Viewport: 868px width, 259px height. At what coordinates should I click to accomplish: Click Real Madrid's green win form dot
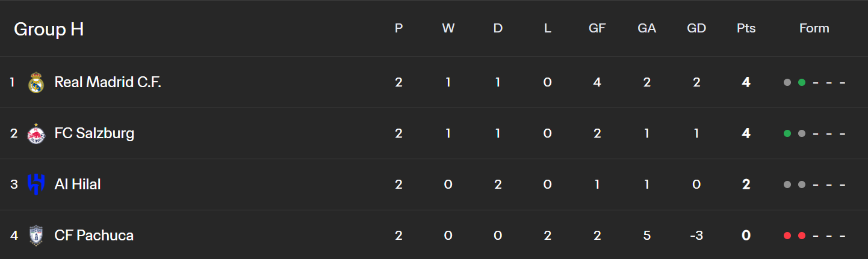point(801,82)
